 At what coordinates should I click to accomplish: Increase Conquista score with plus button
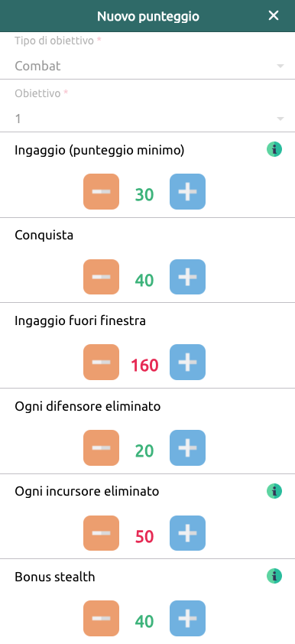click(x=187, y=277)
